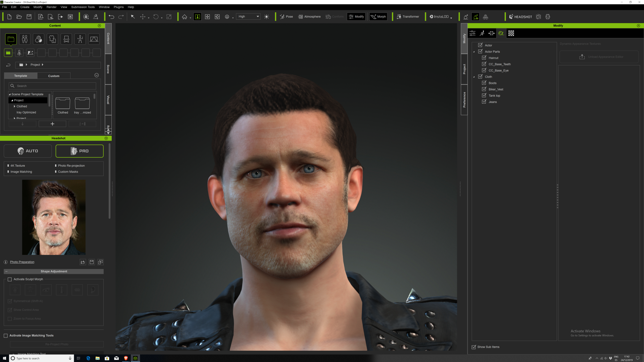Click the HEADSHOT toolbar button

(x=520, y=17)
